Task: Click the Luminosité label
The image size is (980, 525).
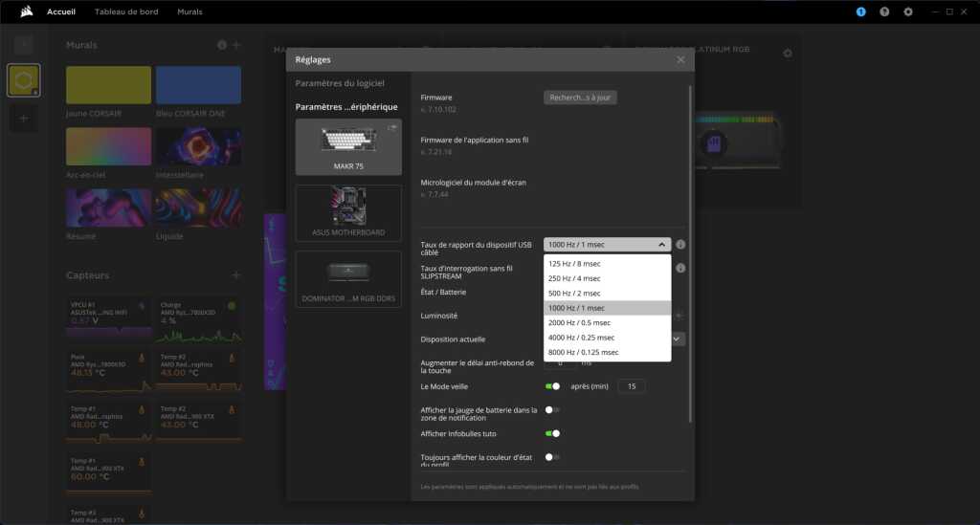Action: click(438, 316)
